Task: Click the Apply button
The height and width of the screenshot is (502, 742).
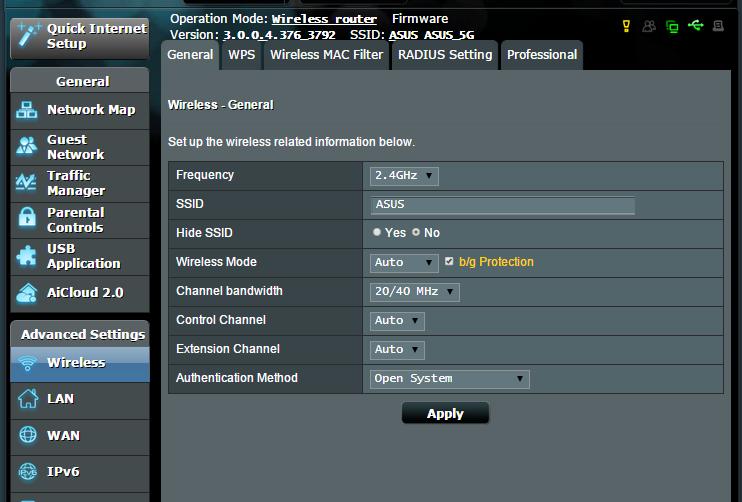Action: 445,413
